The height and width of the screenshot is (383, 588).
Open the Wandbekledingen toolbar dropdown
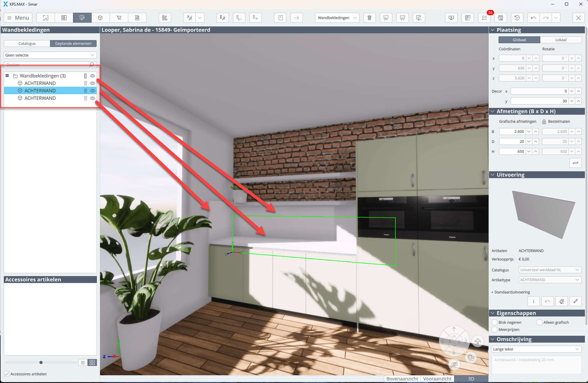coord(337,18)
